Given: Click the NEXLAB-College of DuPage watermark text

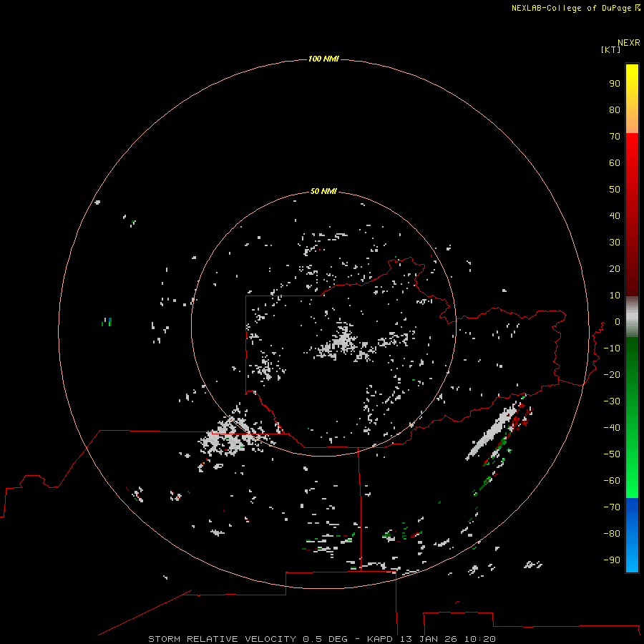Looking at the screenshot, I should [575, 8].
